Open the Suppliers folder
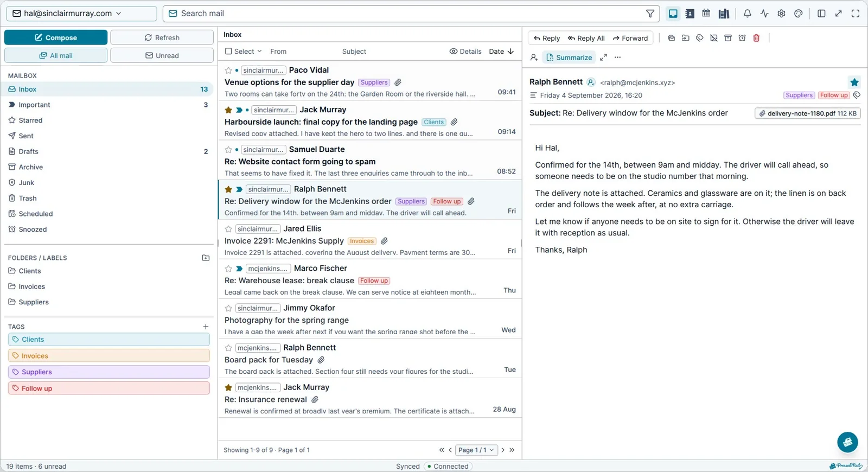The width and height of the screenshot is (868, 472). 108,302
